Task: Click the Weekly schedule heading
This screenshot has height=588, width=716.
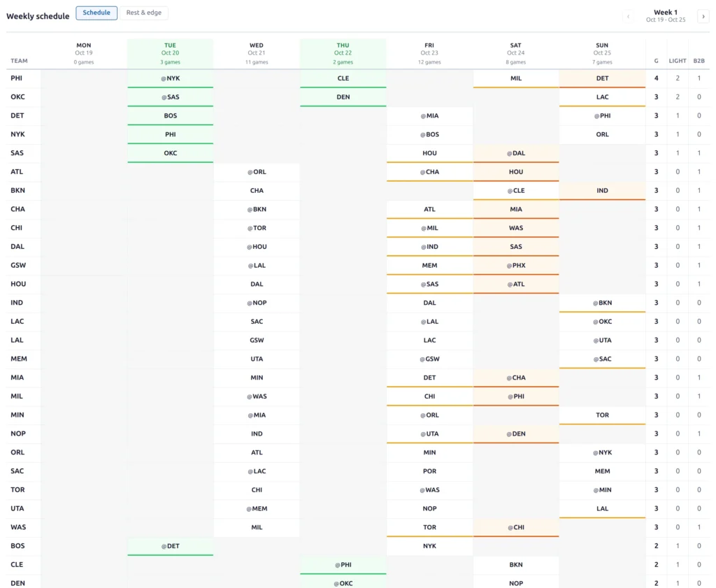Action: pyautogui.click(x=38, y=17)
